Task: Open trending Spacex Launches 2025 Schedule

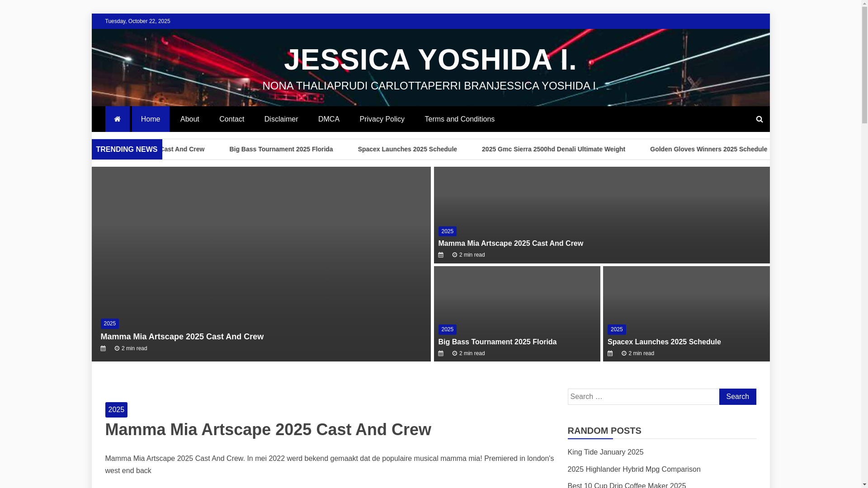Action: [407, 149]
